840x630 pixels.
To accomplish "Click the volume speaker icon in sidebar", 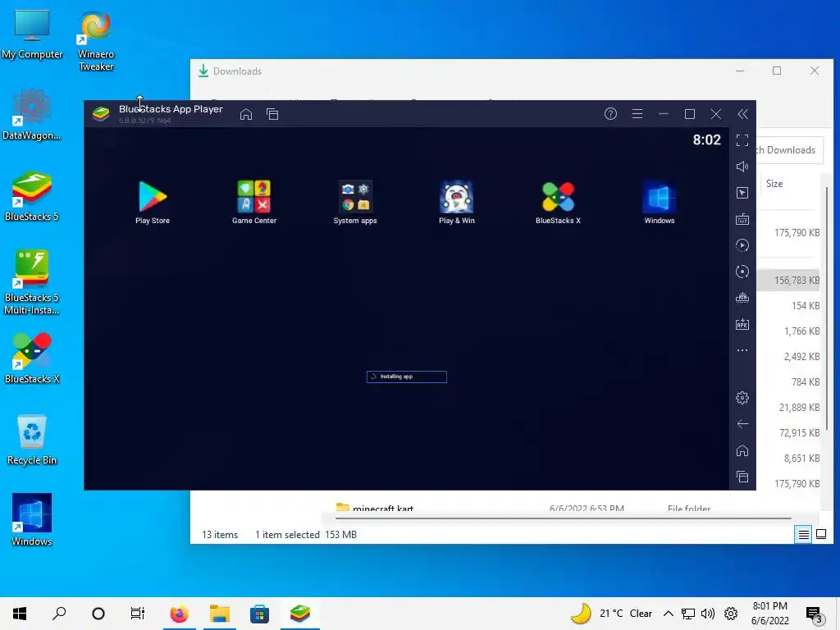I will pyautogui.click(x=742, y=167).
